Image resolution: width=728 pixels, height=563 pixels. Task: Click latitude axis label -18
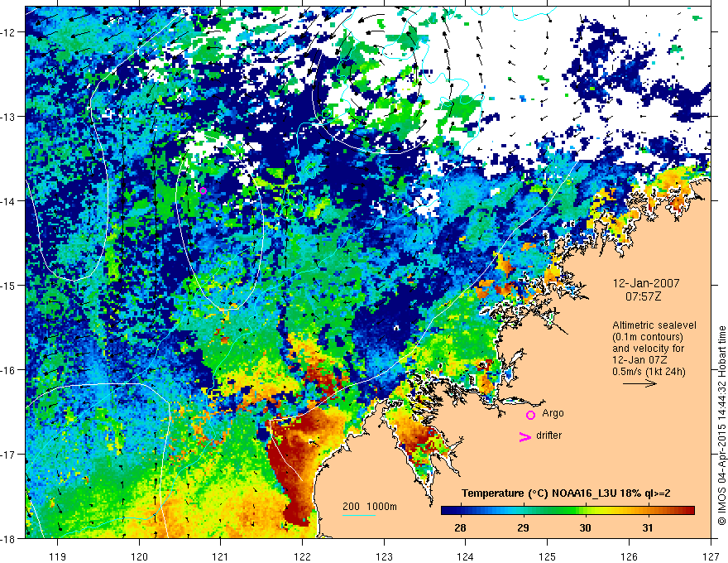pyautogui.click(x=10, y=539)
